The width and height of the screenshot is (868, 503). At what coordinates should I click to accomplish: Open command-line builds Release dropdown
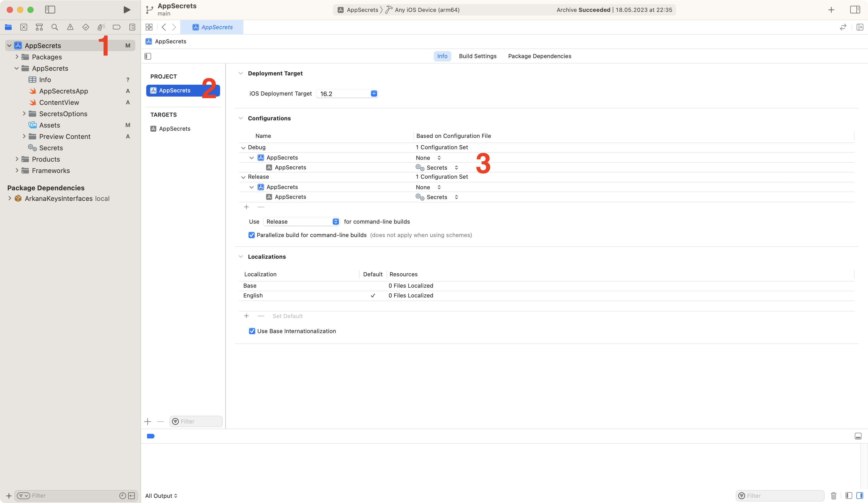[301, 222]
